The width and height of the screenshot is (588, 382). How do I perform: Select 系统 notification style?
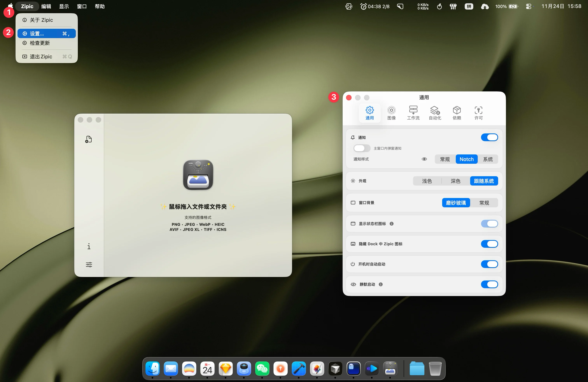(488, 159)
